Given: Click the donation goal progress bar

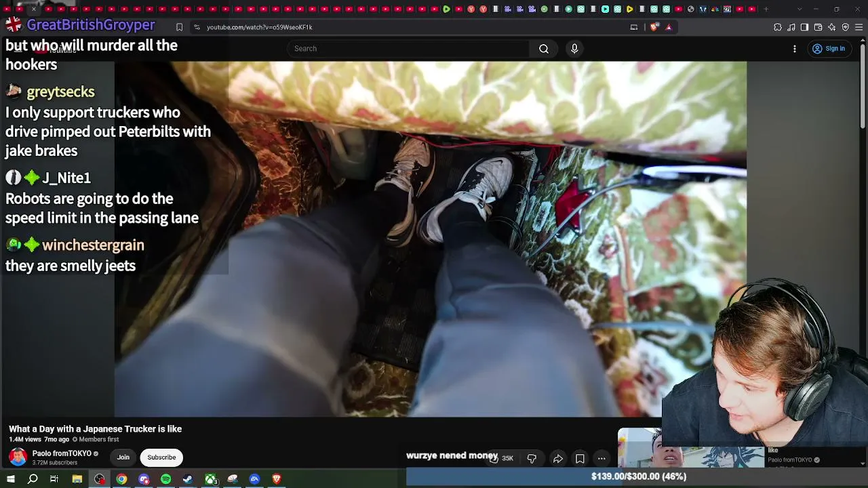Looking at the screenshot, I should (x=637, y=477).
